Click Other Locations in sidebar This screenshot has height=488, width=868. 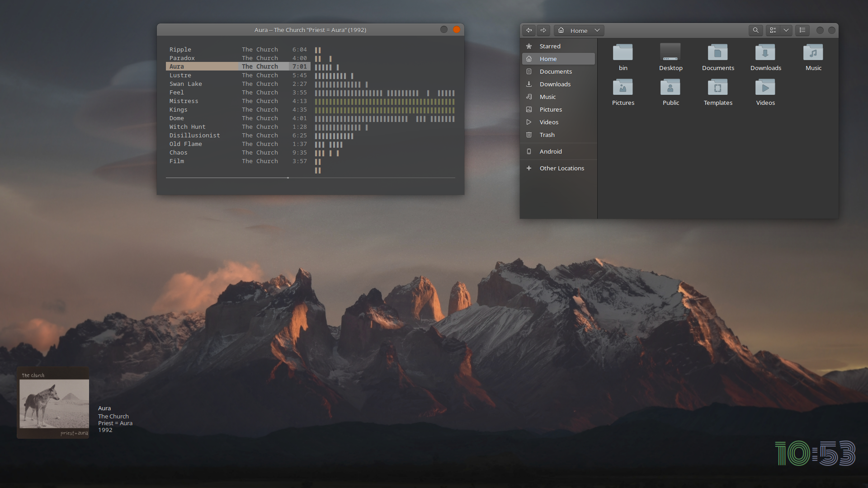[561, 168]
